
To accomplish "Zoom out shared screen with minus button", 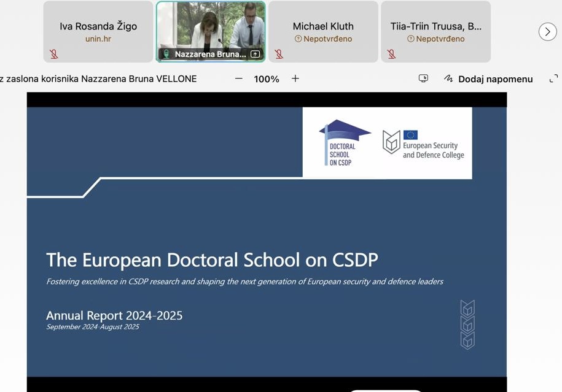I will pos(239,79).
